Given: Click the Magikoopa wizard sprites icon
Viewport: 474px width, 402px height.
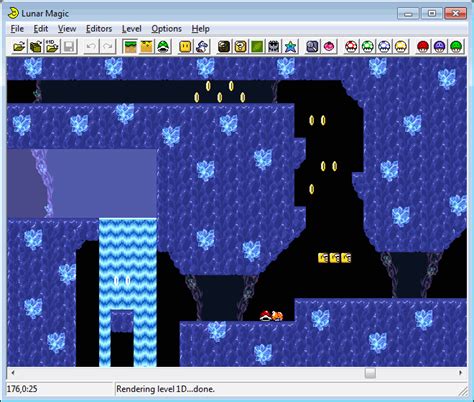Looking at the screenshot, I should 202,46.
